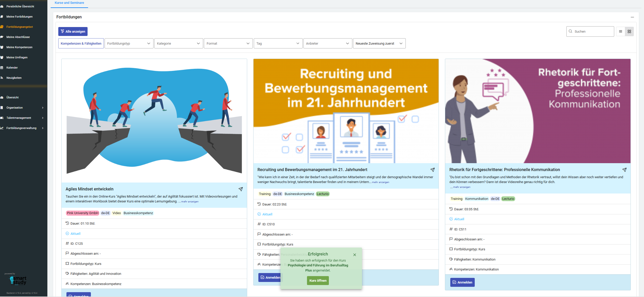The width and height of the screenshot is (644, 297).
Task: Switch to list view layout icon
Action: click(621, 32)
